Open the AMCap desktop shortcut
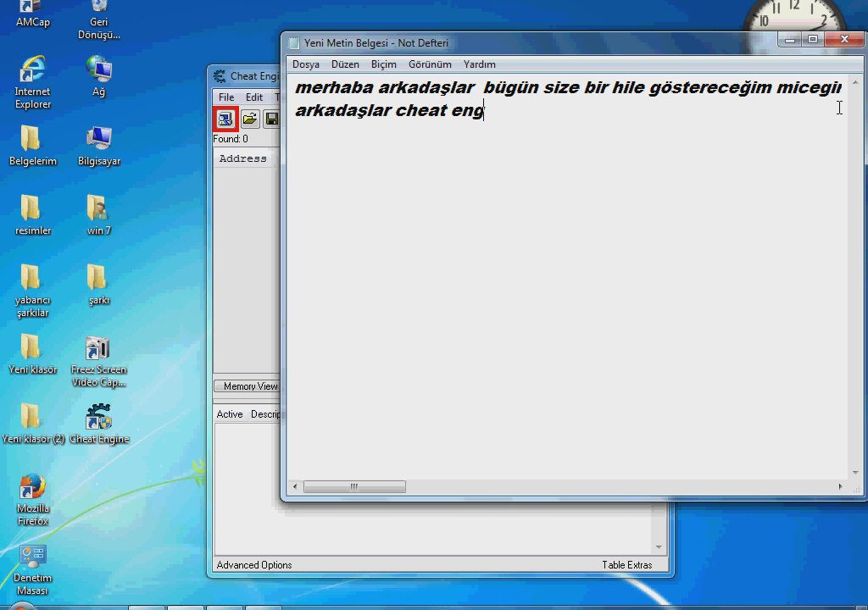The image size is (868, 610). (x=33, y=14)
